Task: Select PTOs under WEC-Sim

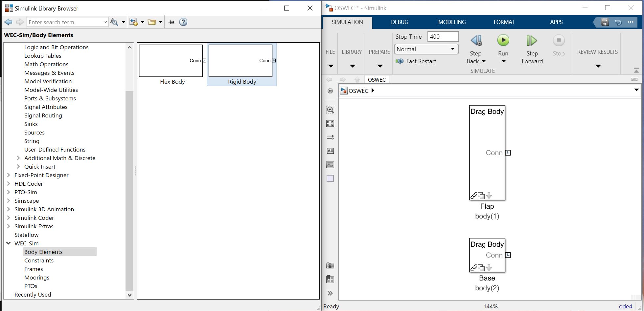Action: (x=31, y=286)
